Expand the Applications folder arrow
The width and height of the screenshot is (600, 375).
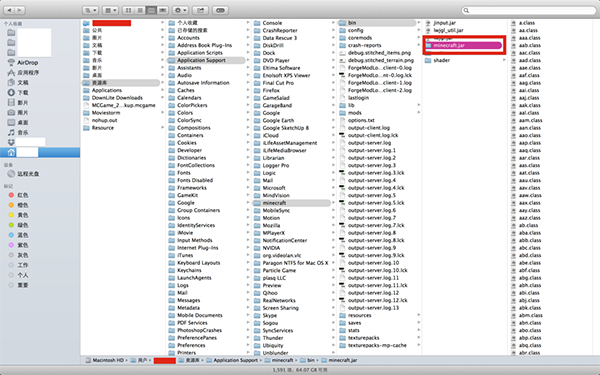click(163, 90)
